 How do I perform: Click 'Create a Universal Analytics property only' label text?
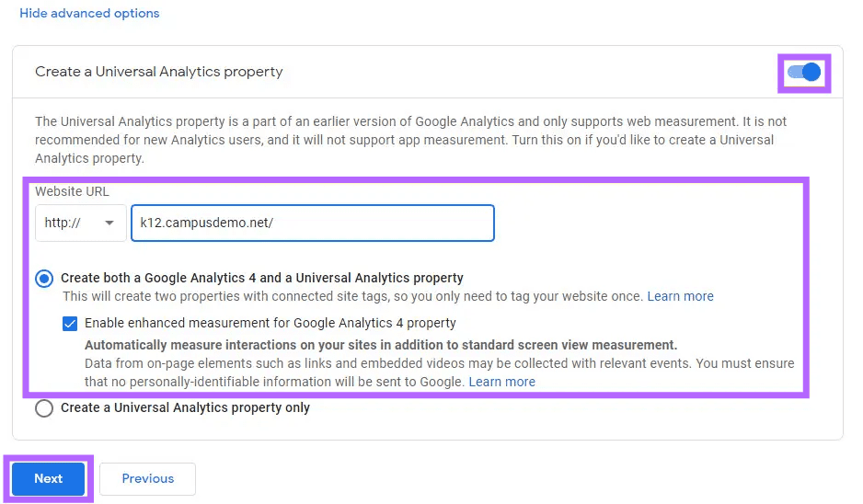point(186,407)
